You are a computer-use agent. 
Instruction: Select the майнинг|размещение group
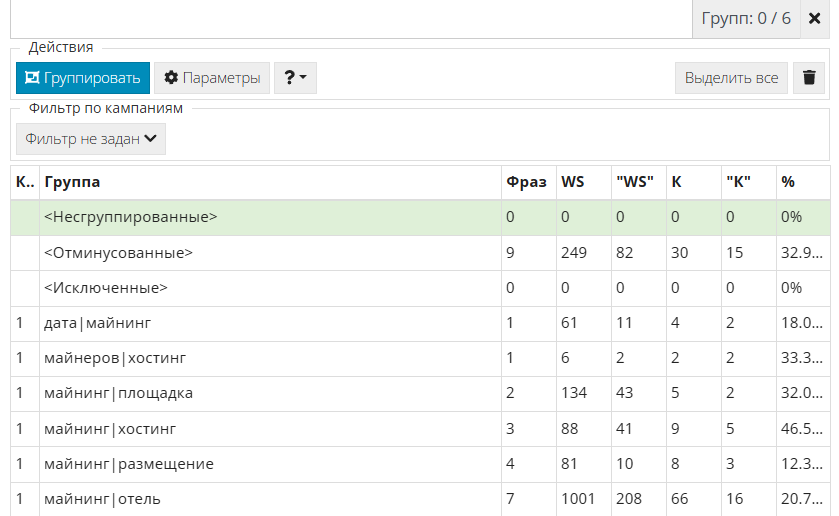point(129,464)
